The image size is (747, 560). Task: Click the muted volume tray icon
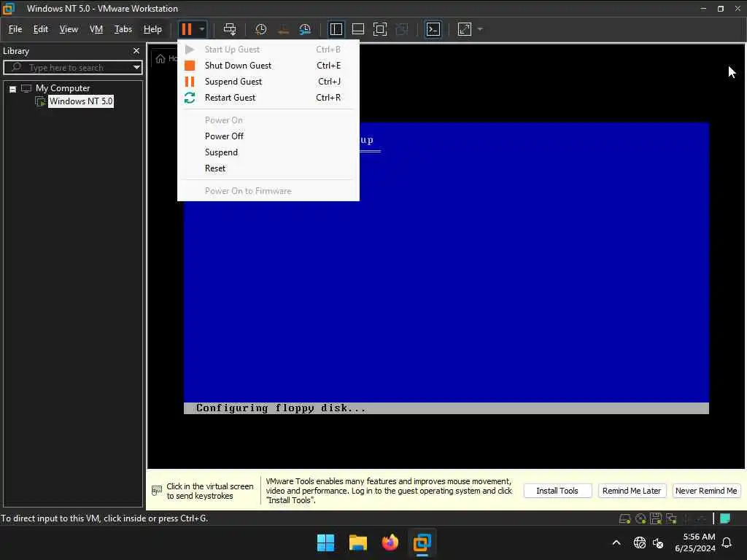point(659,542)
